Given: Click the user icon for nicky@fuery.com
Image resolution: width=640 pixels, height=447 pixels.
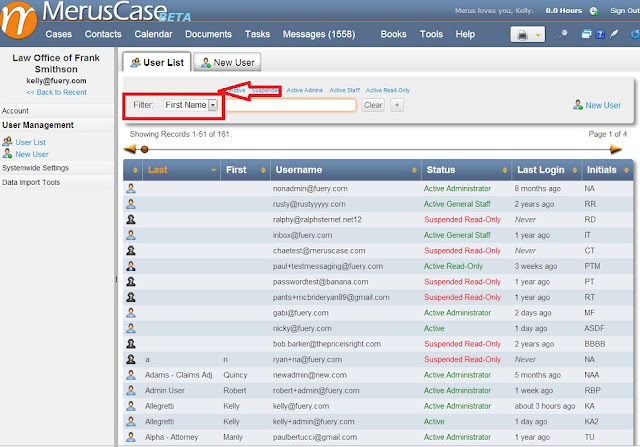Looking at the screenshot, I should [x=131, y=328].
